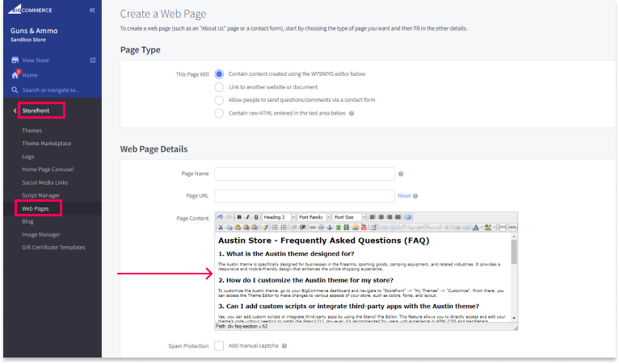619x364 pixels.
Task: Collapse the BigCommerce sidebar with double chevron
Action: pyautogui.click(x=92, y=10)
